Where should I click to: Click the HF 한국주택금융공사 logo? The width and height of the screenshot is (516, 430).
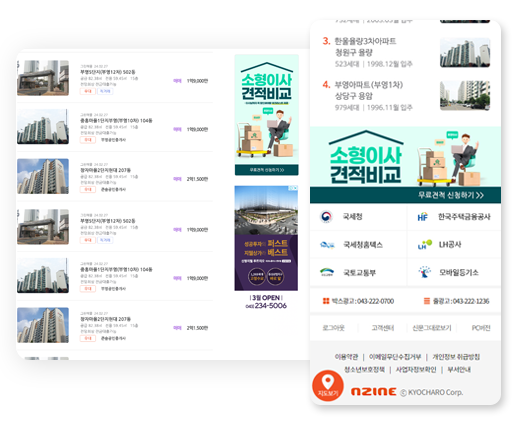pyautogui.click(x=423, y=217)
